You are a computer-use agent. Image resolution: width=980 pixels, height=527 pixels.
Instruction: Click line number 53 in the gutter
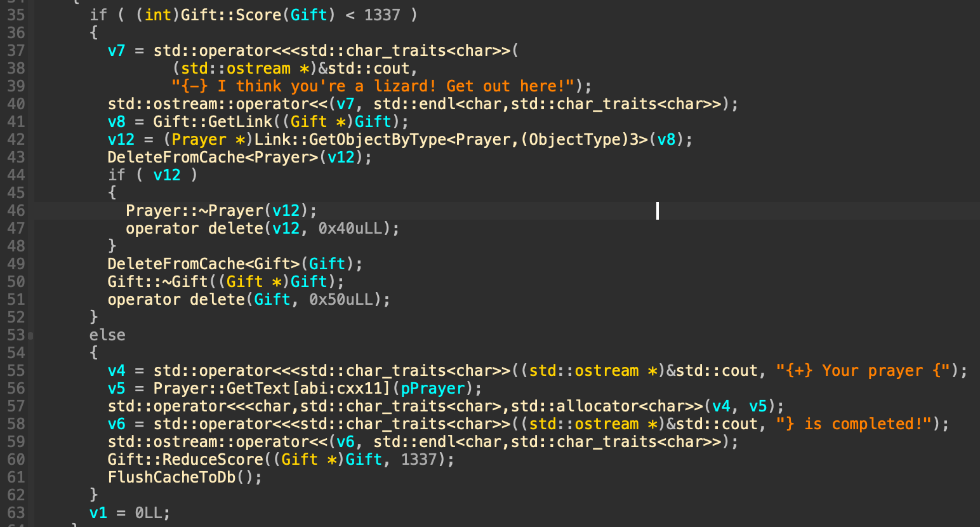point(16,335)
